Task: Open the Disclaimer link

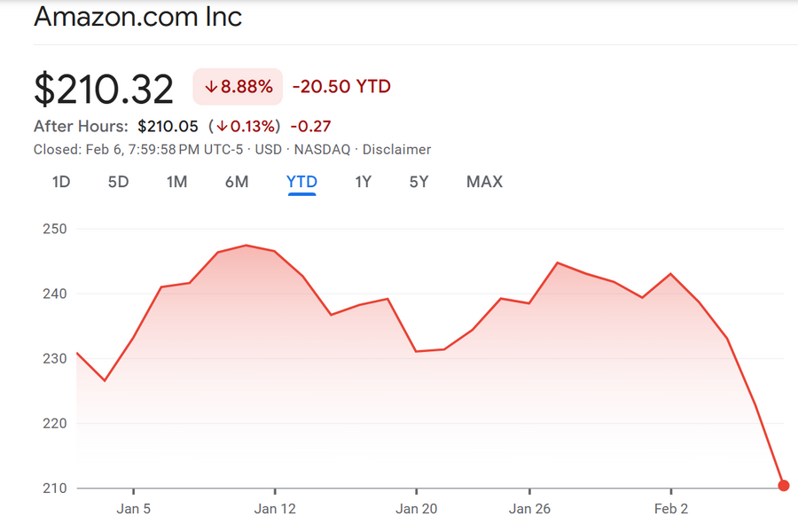Action: point(396,150)
